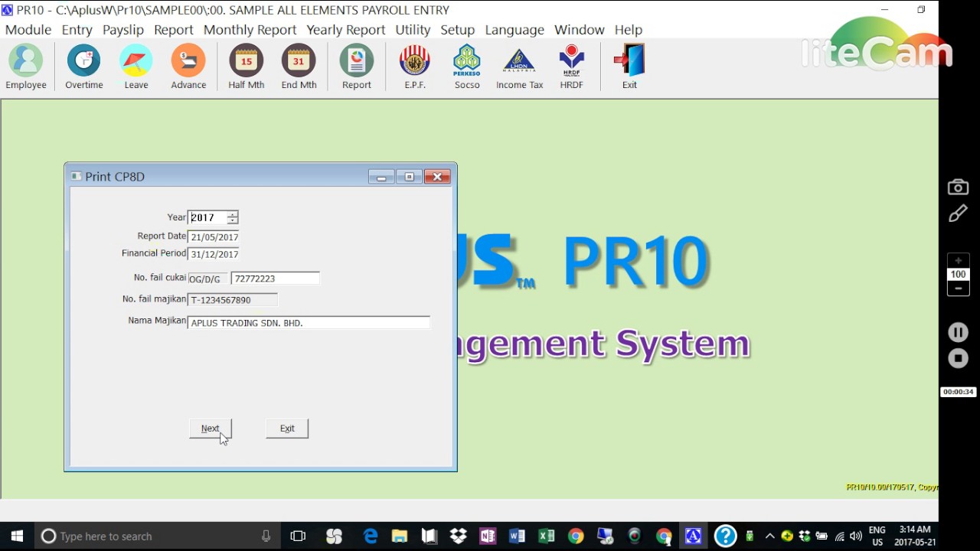The height and width of the screenshot is (551, 980).
Task: Open the Language menu
Action: click(514, 30)
